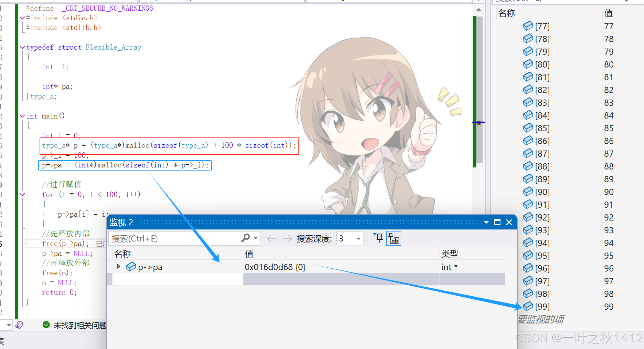The height and width of the screenshot is (349, 644).
Task: Click the cube icon beside [77]
Action: [x=528, y=26]
